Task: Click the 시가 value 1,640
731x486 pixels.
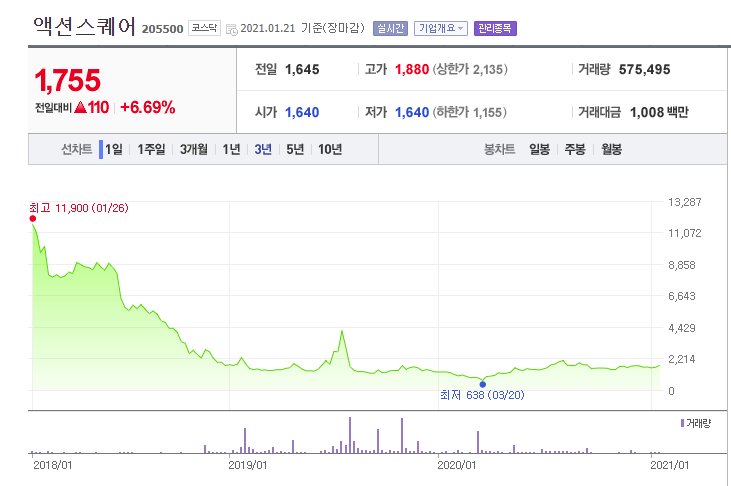Action: tap(302, 112)
